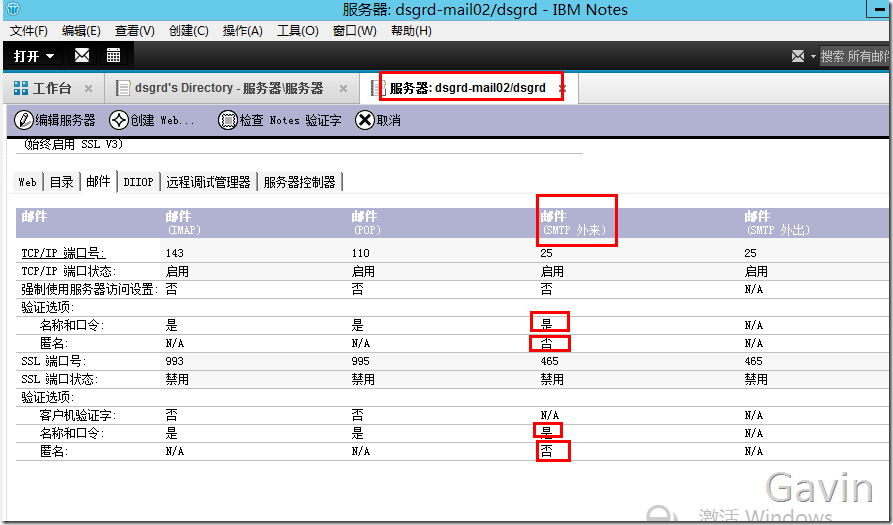Close the 工作台 tab
This screenshot has width=893, height=525.
[x=88, y=88]
